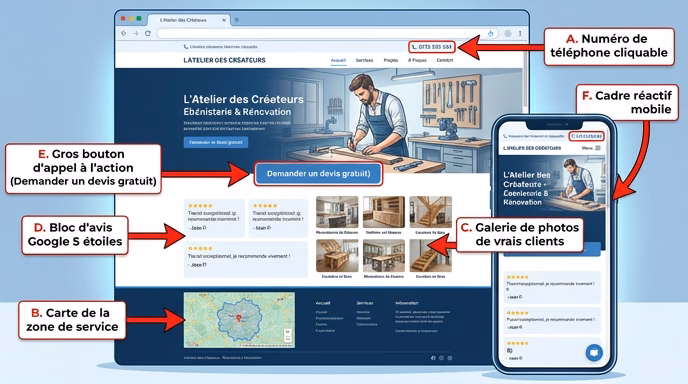Open the chat bubble on the mobile mockup

click(x=594, y=352)
